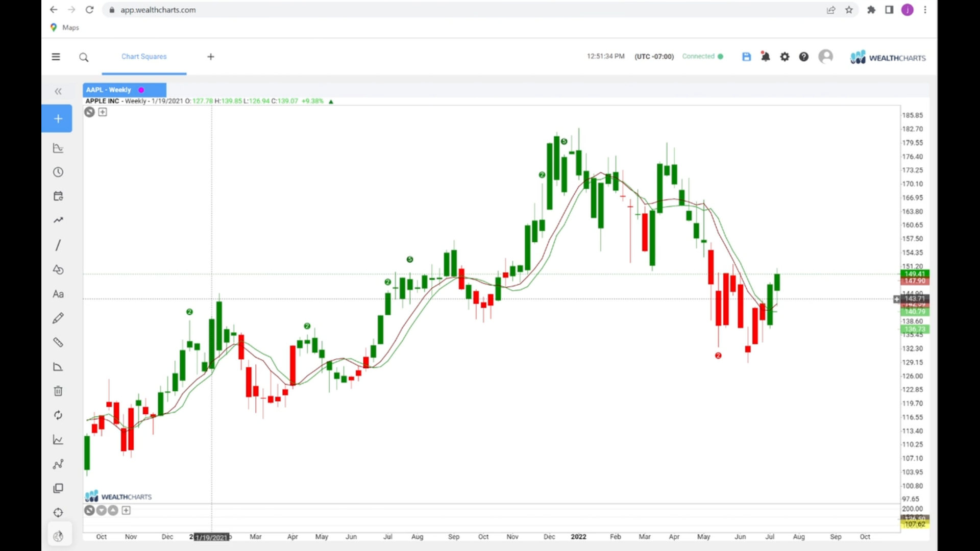Click the symbol search magnifier icon
Viewport: 980px width, 551px height.
(84, 58)
